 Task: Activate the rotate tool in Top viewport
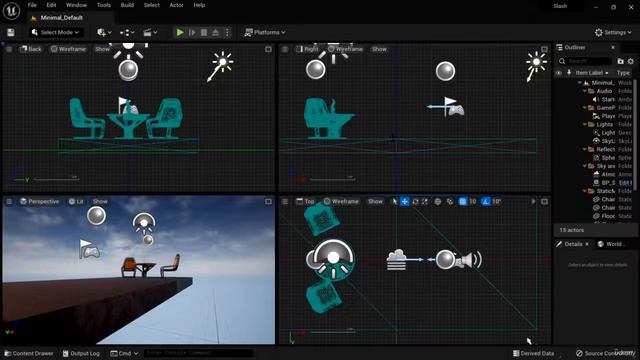pos(415,201)
